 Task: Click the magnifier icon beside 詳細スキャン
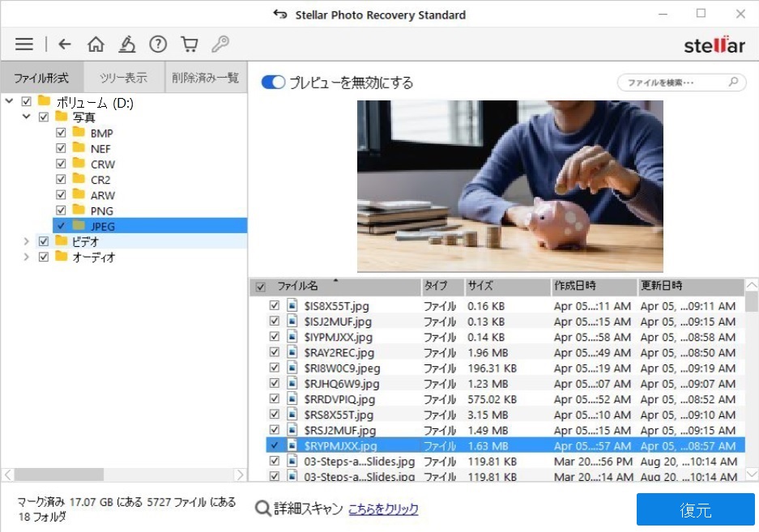(262, 509)
